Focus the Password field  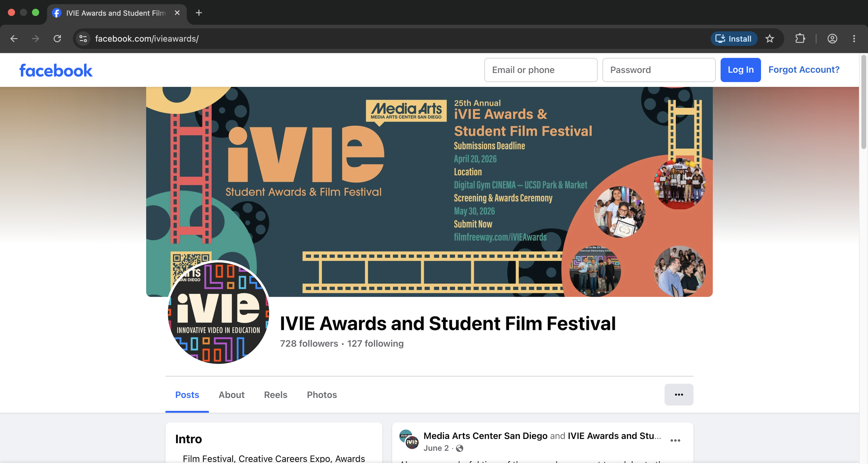pos(659,70)
